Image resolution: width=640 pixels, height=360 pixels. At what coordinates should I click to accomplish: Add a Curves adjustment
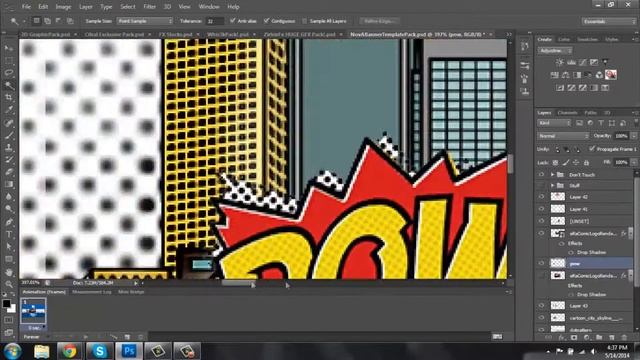pos(582,62)
